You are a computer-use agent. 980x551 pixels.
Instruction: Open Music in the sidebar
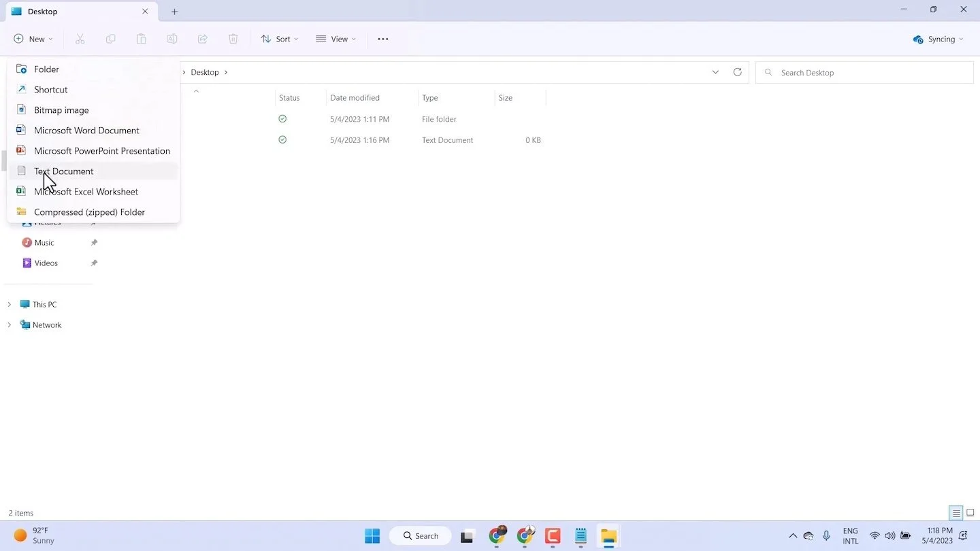click(x=44, y=243)
